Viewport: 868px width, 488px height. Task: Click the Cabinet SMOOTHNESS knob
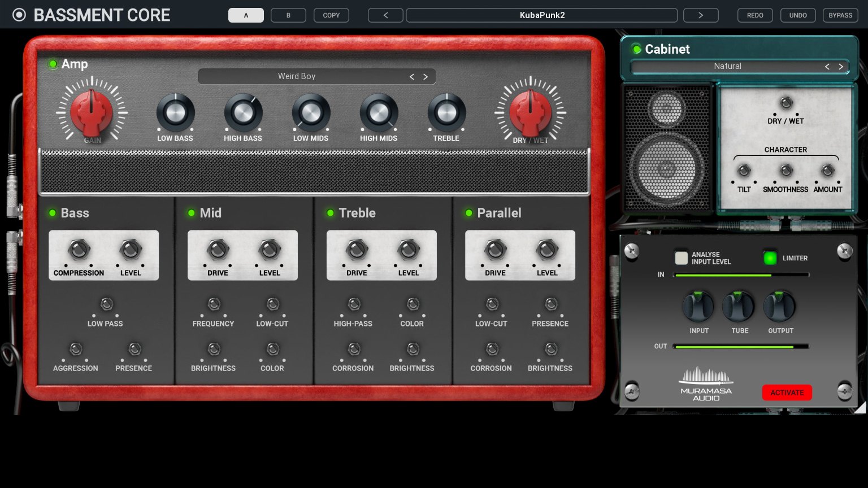[785, 171]
